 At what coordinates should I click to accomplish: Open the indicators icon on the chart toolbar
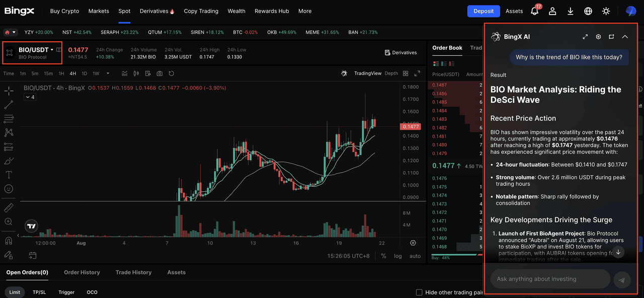click(x=124, y=73)
